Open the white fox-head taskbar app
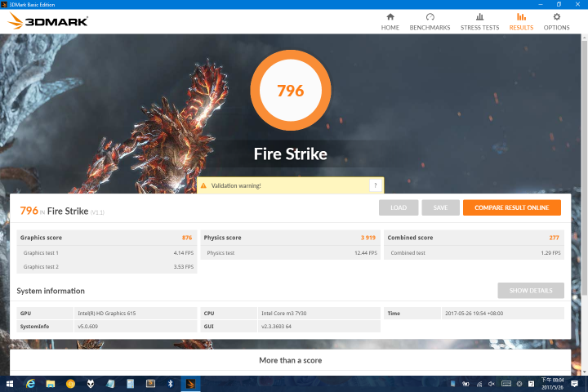588x392 pixels. click(91, 384)
